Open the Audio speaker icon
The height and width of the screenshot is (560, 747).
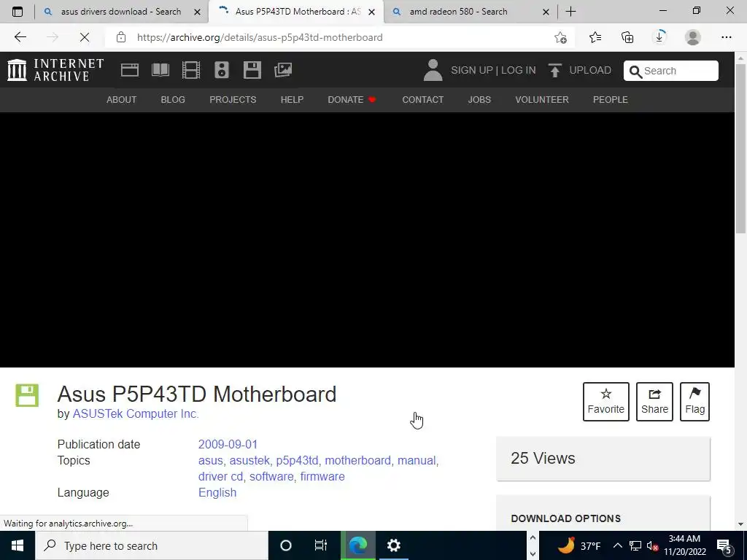(222, 70)
